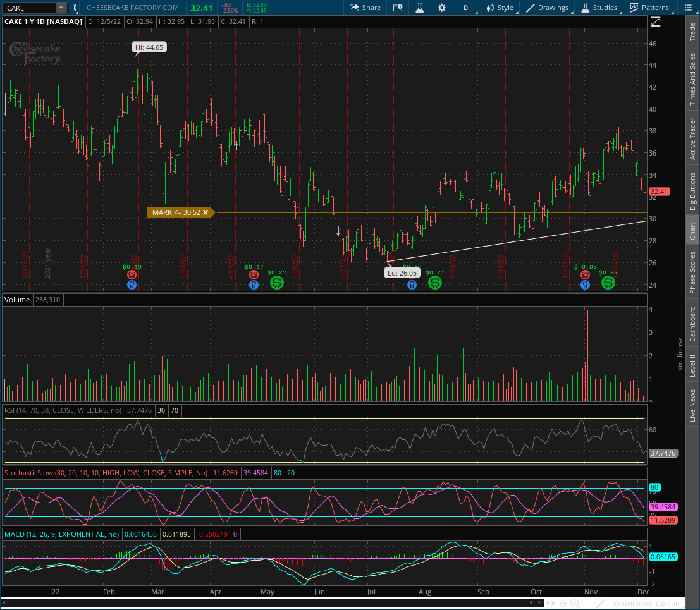Click the November blue lightbulb icon

[585, 284]
